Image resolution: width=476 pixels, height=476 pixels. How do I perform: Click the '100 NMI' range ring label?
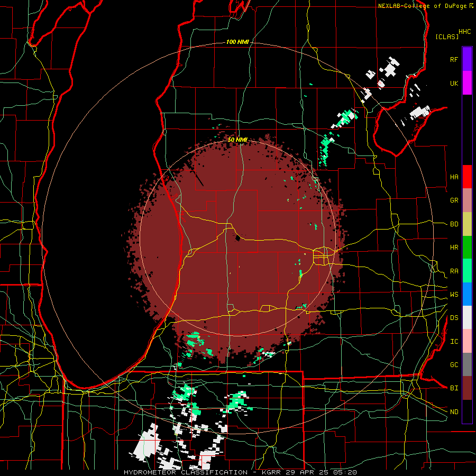[x=237, y=42]
